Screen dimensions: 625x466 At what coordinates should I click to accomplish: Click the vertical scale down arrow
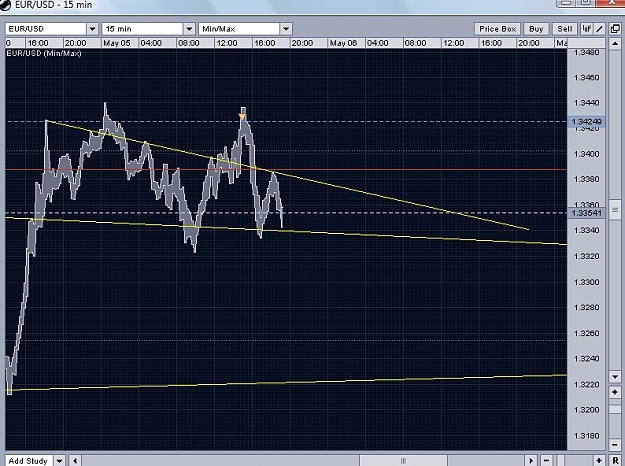615,376
